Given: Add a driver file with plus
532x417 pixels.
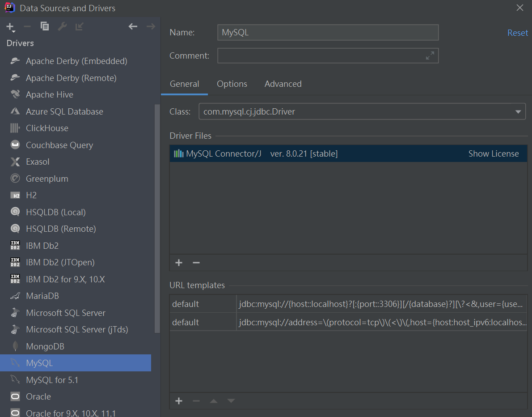Looking at the screenshot, I should coord(179,263).
